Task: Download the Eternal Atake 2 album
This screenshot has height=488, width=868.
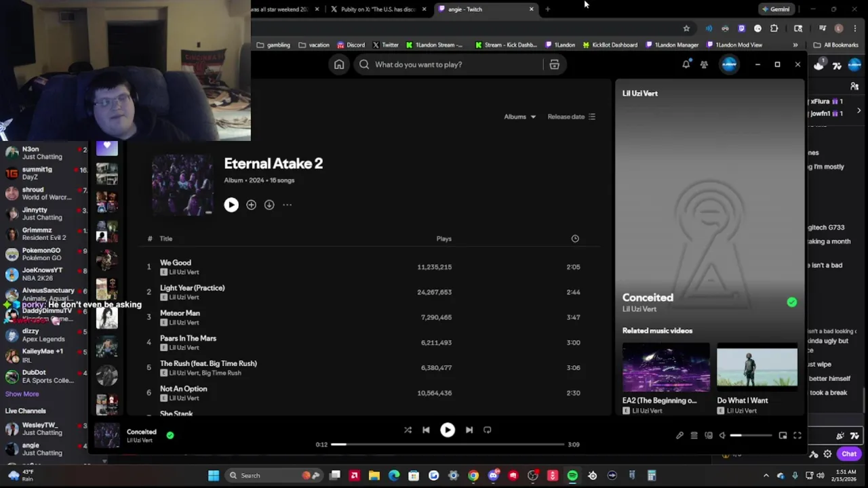Action: point(269,205)
